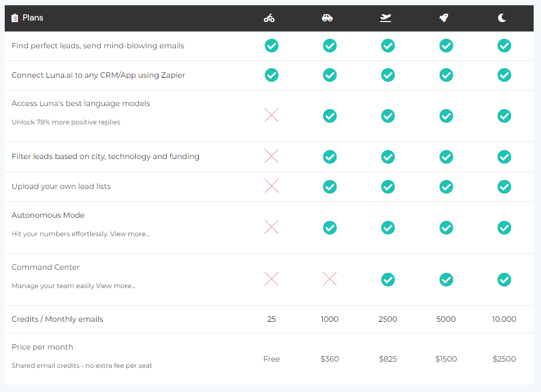Click red X for Upload lead lists row
Screen dimensions: 541x392
271,186
